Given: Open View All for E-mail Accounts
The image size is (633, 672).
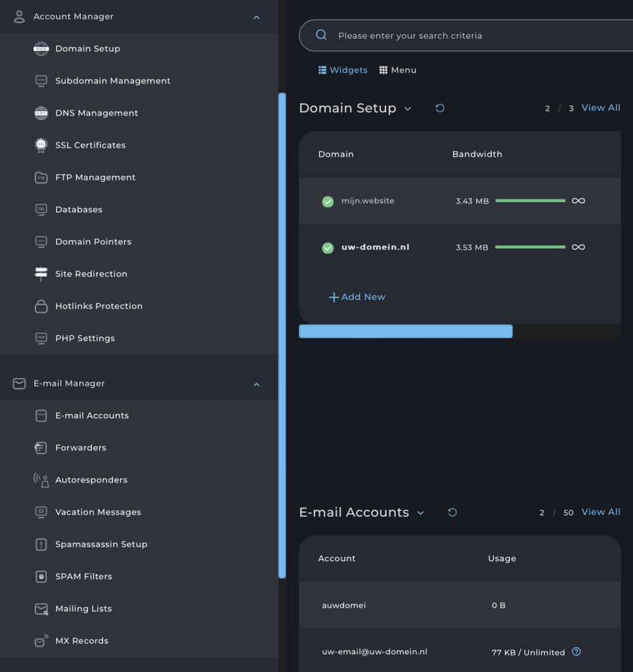Looking at the screenshot, I should 600,512.
